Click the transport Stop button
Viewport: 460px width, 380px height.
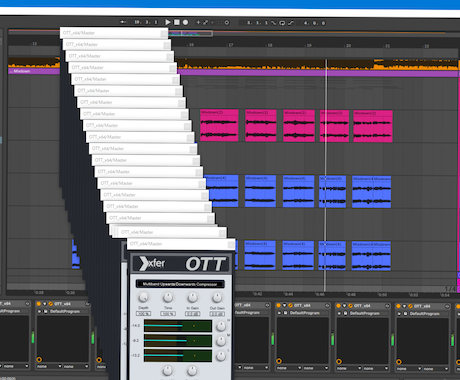(x=177, y=22)
